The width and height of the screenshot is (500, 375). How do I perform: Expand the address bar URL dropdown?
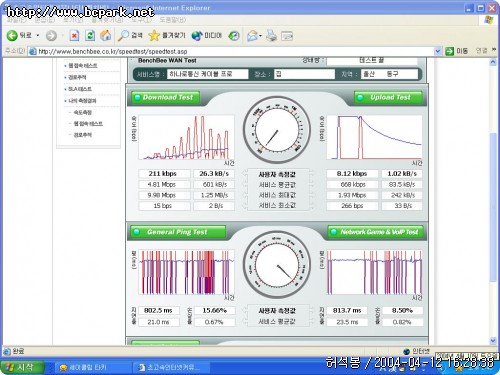[x=438, y=51]
